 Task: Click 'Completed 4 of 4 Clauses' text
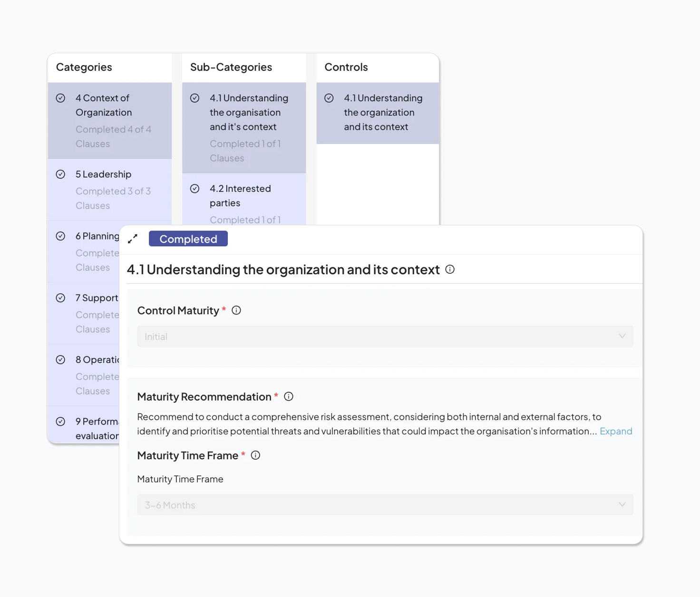[x=113, y=136]
